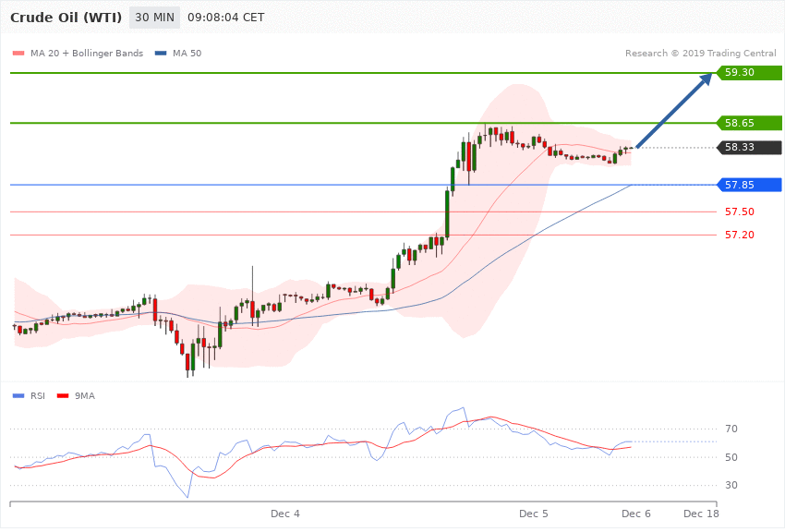
Task: Click the 57.20 red support label
Action: (x=740, y=235)
